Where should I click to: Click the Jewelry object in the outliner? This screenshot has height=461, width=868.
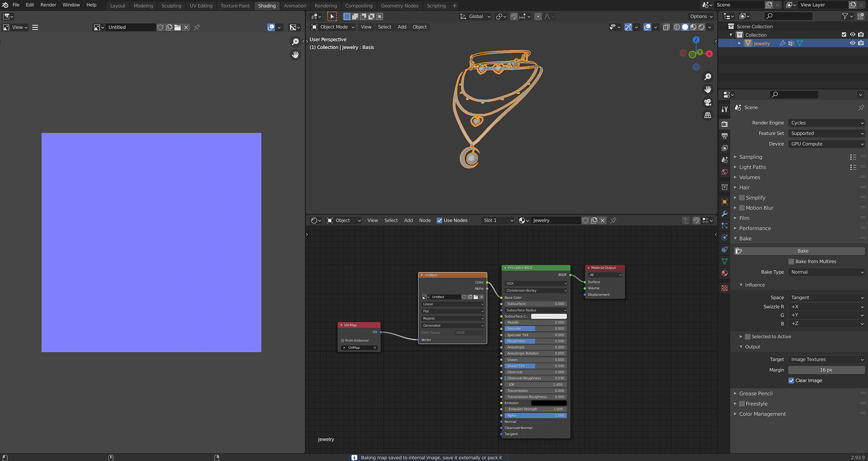(762, 43)
